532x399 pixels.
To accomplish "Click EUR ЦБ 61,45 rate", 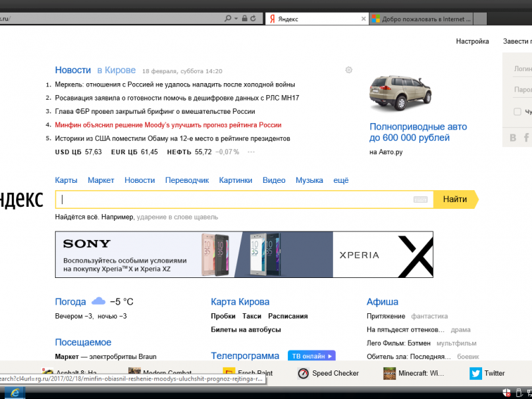I will pyautogui.click(x=134, y=152).
